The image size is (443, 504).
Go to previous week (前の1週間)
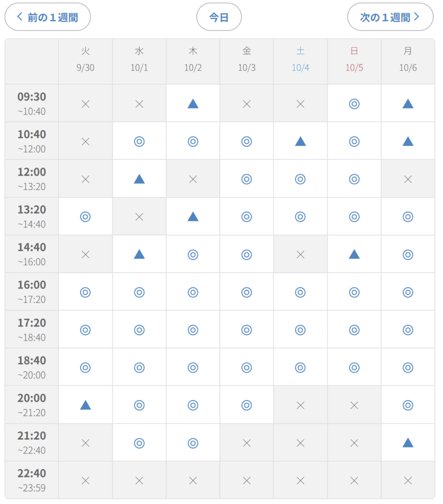pyautogui.click(x=48, y=17)
